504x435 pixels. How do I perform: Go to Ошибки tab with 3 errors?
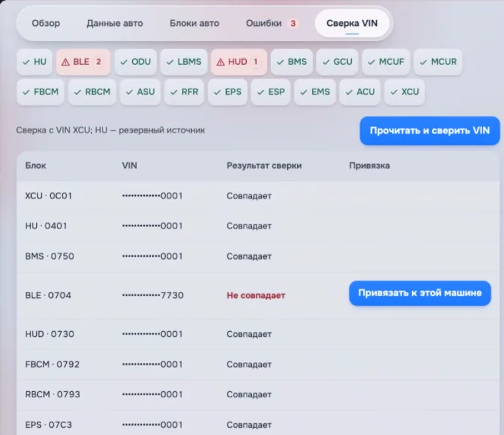click(272, 23)
